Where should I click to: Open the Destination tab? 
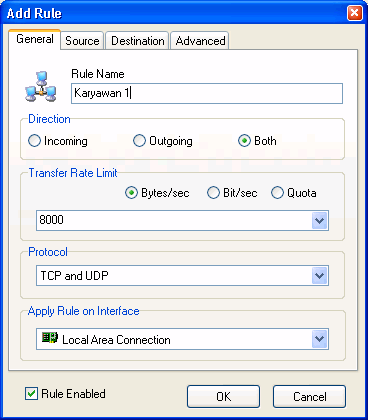pos(138,41)
